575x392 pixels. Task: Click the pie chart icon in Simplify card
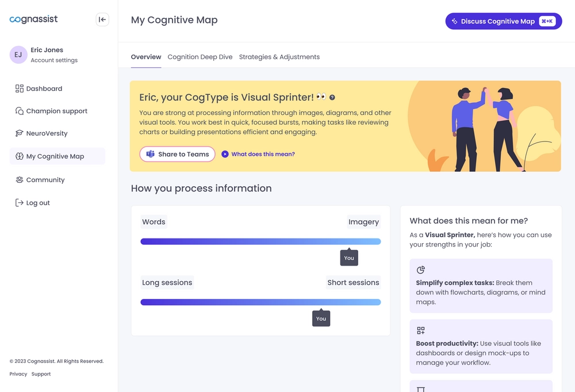click(x=421, y=270)
